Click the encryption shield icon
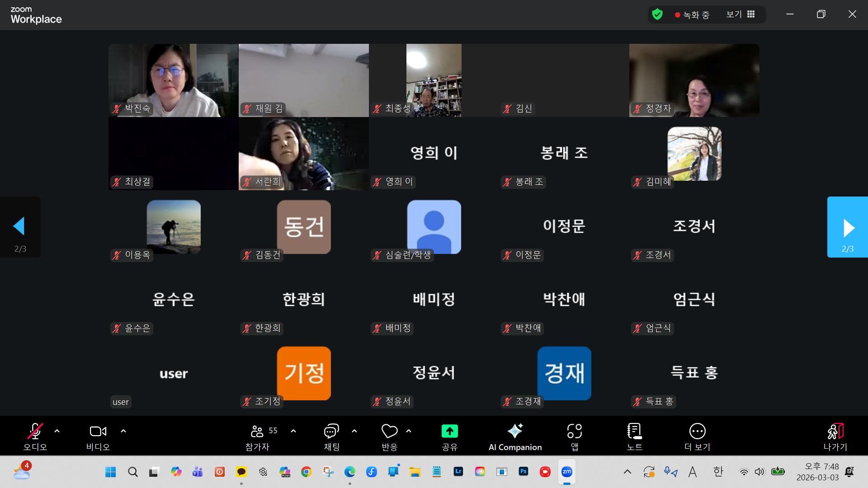Viewport: 868px width, 488px height. (x=657, y=14)
